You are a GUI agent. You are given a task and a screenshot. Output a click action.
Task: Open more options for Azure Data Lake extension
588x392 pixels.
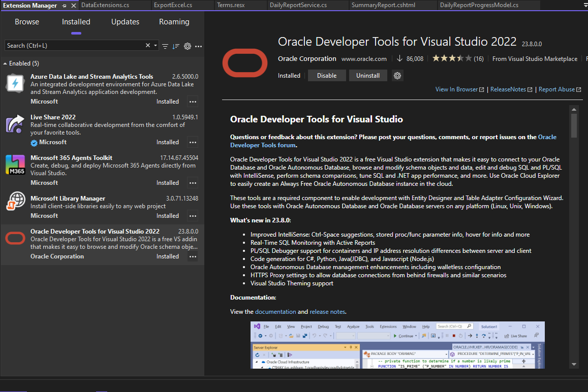tap(193, 102)
